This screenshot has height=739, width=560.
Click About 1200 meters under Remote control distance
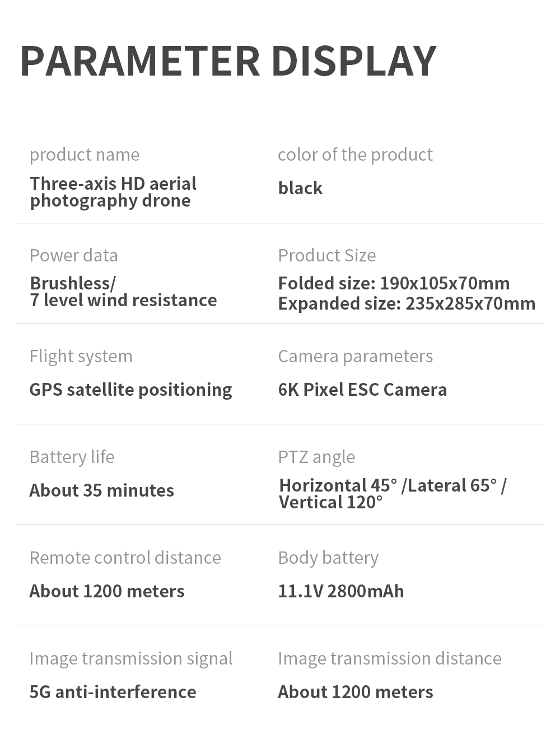coord(107,591)
